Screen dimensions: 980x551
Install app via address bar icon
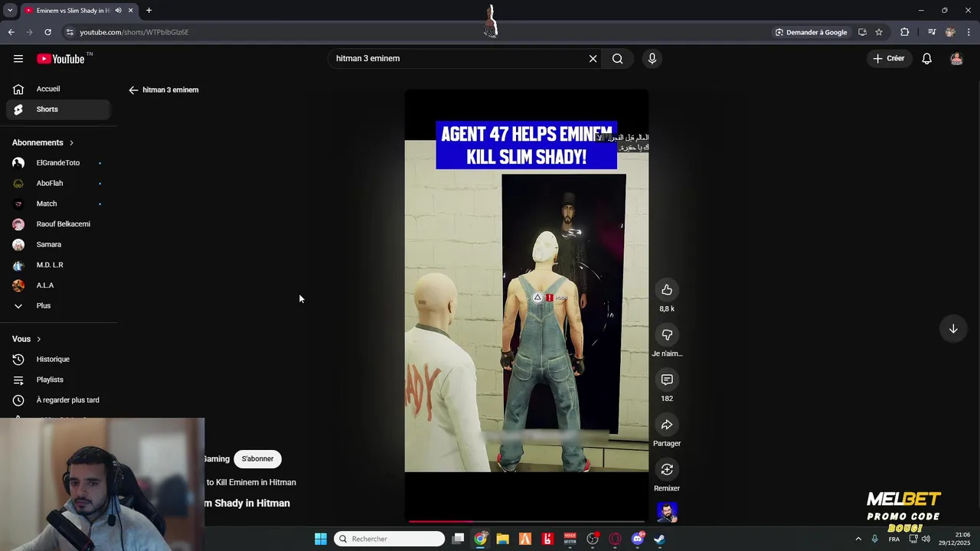(x=862, y=32)
